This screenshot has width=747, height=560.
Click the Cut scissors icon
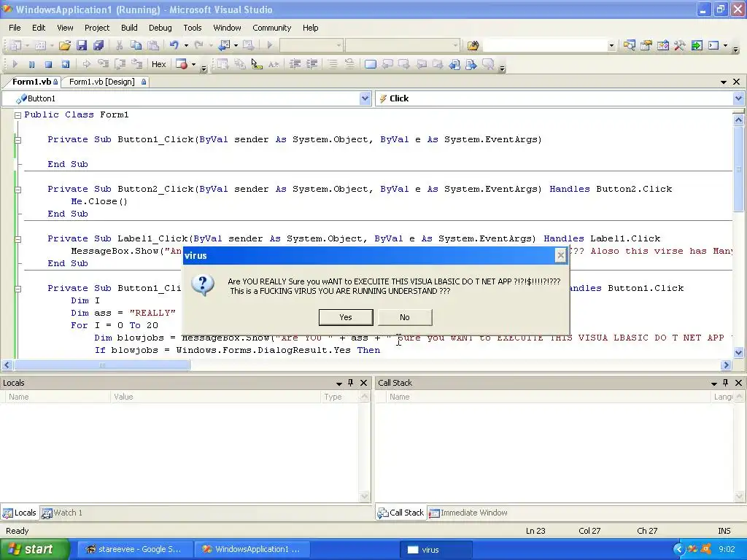click(119, 45)
